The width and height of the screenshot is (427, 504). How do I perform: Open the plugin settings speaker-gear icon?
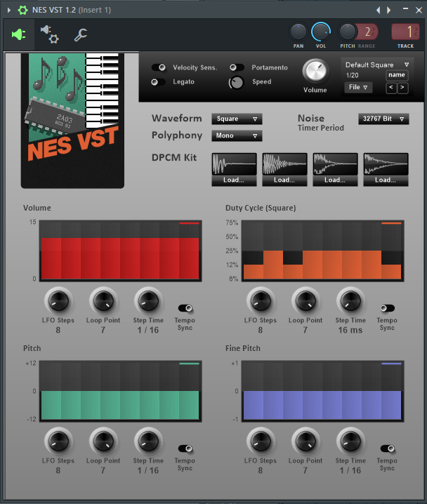(50, 34)
